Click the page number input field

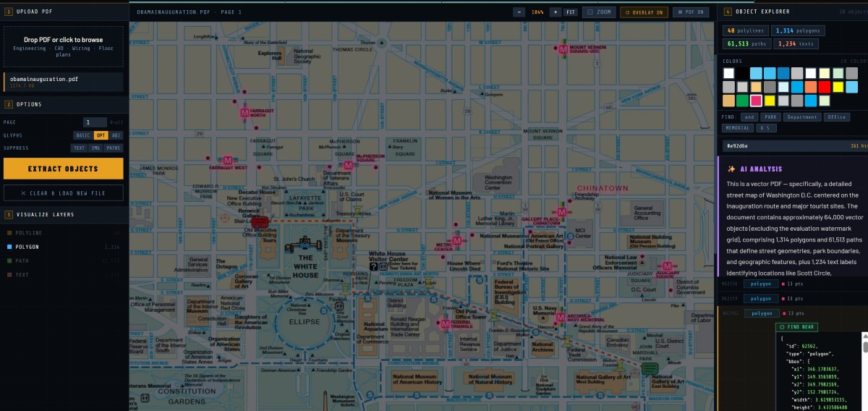click(x=95, y=122)
